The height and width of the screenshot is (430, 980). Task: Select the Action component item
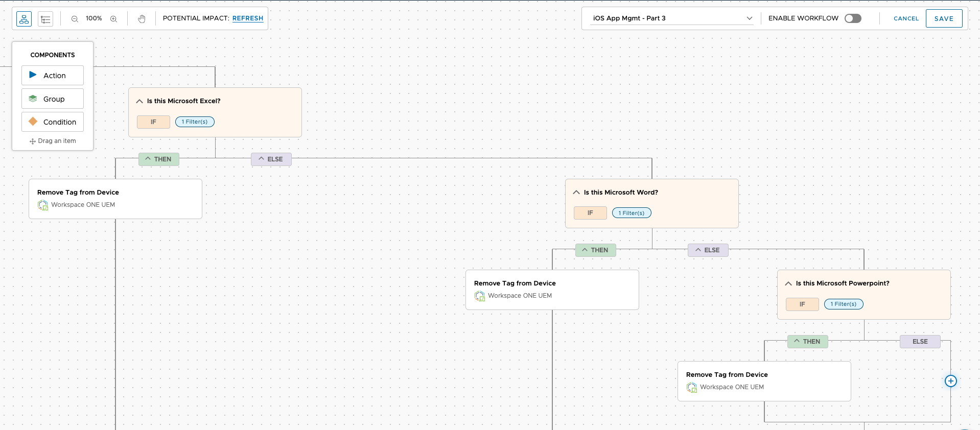click(x=53, y=75)
